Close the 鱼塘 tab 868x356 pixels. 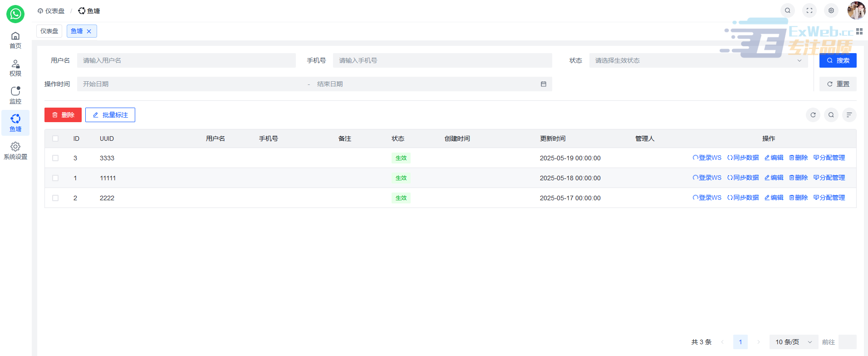tap(89, 31)
